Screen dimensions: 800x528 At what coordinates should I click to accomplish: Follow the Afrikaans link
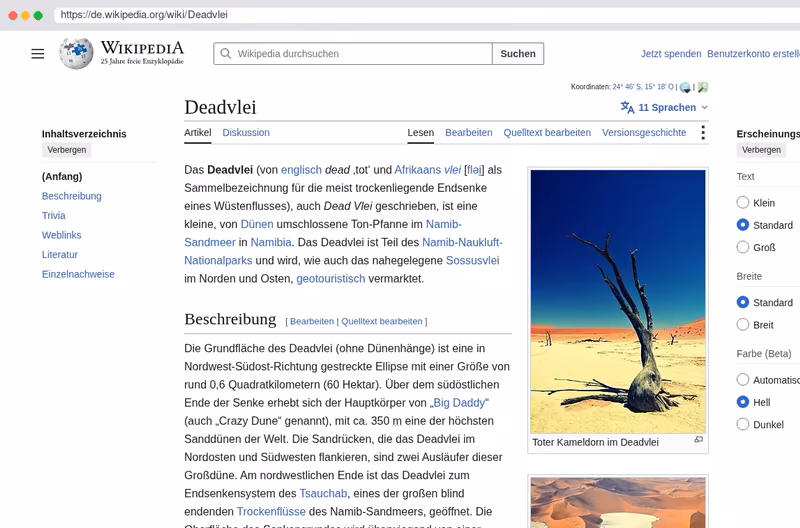(417, 170)
